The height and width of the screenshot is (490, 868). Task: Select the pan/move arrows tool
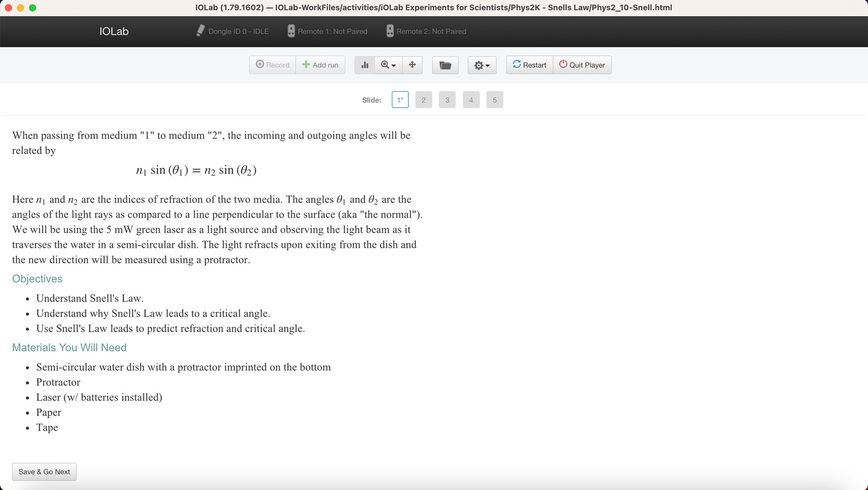pos(412,65)
